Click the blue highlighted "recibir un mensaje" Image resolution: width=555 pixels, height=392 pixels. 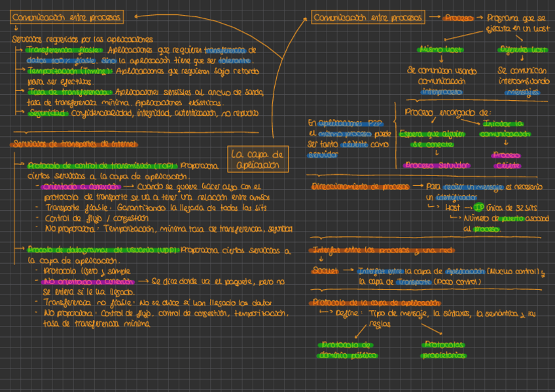[x=473, y=187]
